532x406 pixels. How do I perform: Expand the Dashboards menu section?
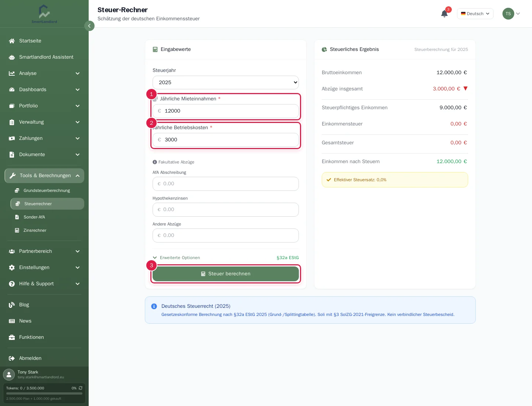(x=44, y=90)
